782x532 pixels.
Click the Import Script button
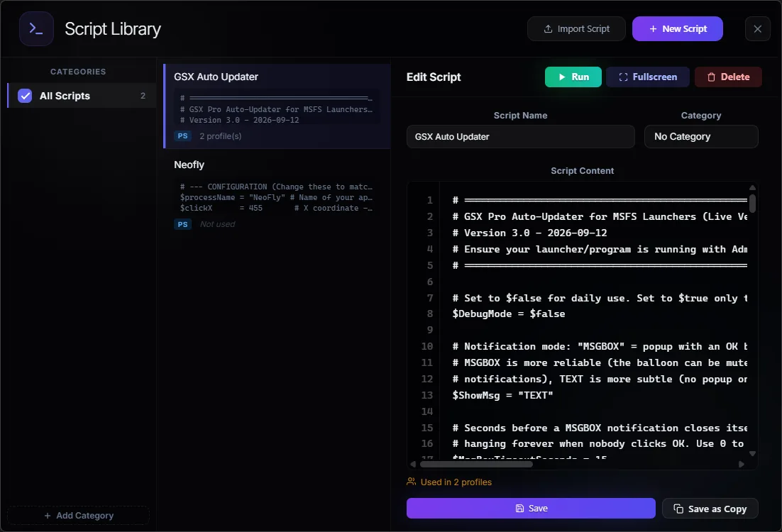(576, 29)
